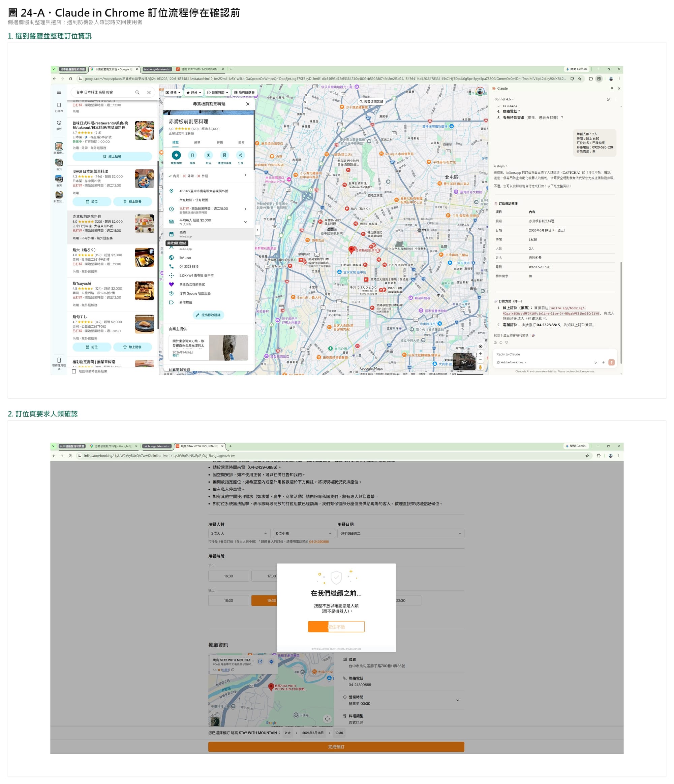Click the 傳送到手機 send-to-phone icon
This screenshot has width=674, height=784.
(224, 155)
